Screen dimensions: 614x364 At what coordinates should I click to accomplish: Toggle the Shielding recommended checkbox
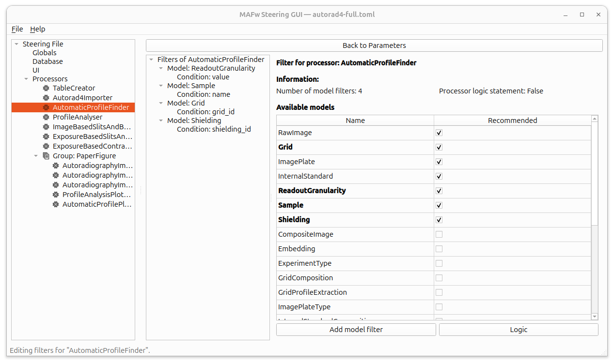point(439,220)
